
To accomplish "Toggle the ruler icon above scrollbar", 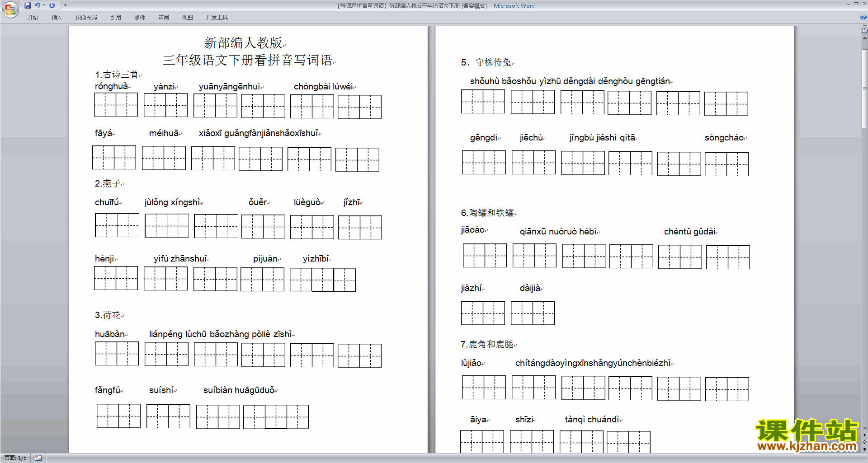I will (x=864, y=31).
